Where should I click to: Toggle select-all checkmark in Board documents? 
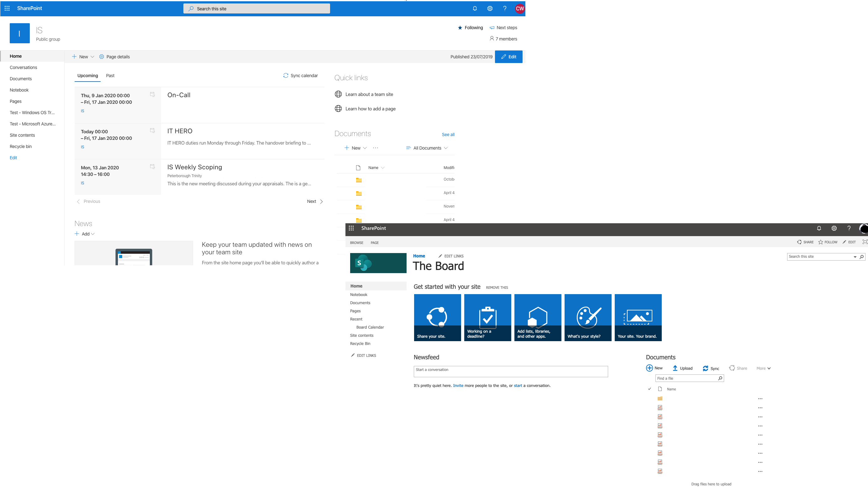click(649, 389)
